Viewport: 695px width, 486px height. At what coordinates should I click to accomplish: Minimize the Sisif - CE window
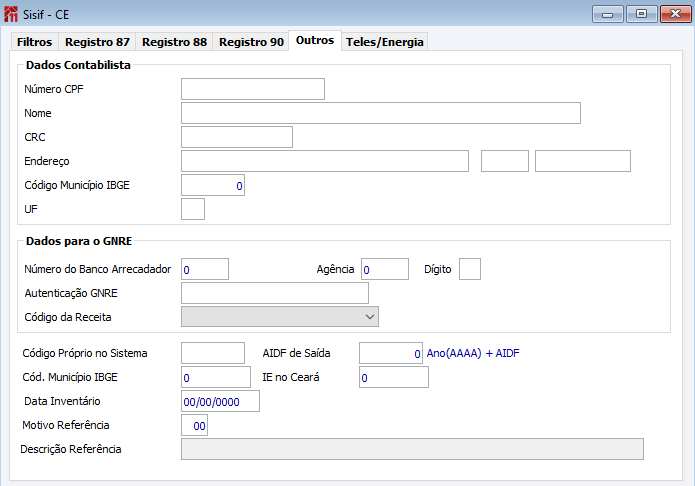[x=608, y=14]
